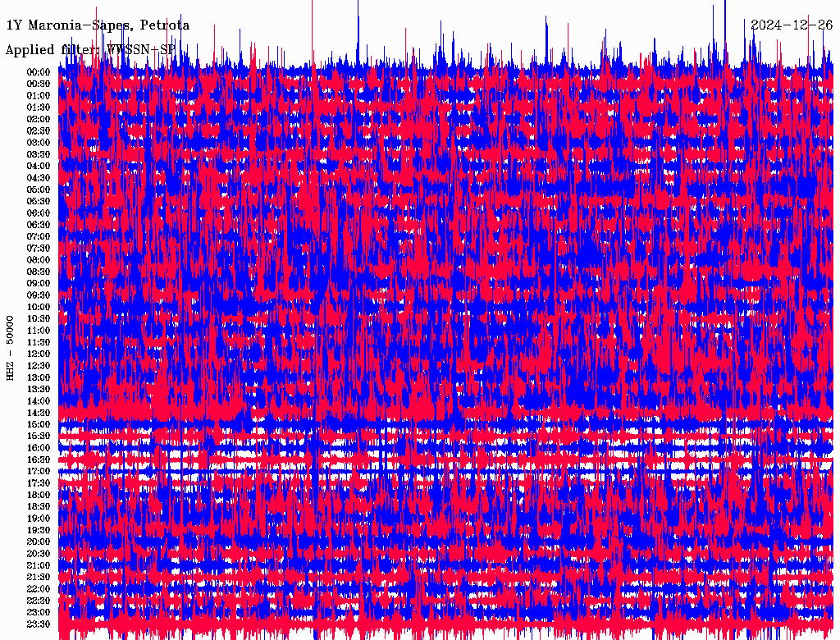Select the 02:30 time label
This screenshot has height=640, width=840.
39,131
